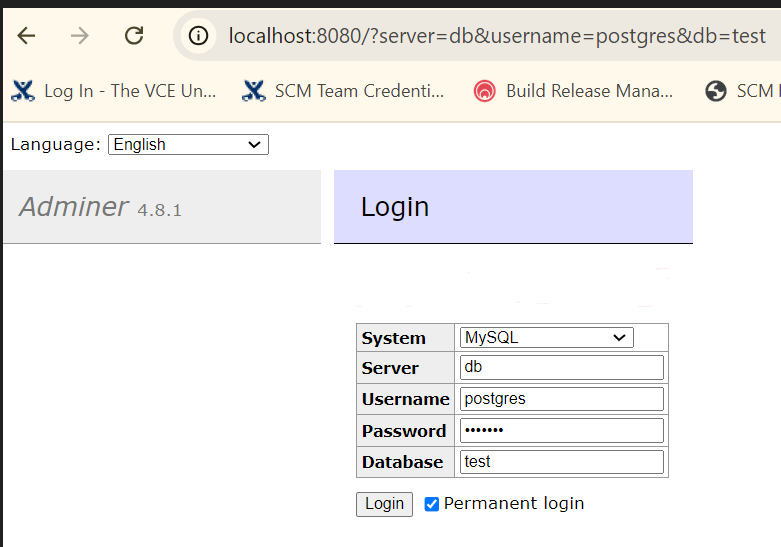Viewport: 781px width, 547px height.
Task: Open the 'Build Release Mana...' bookmark
Action: click(x=573, y=91)
